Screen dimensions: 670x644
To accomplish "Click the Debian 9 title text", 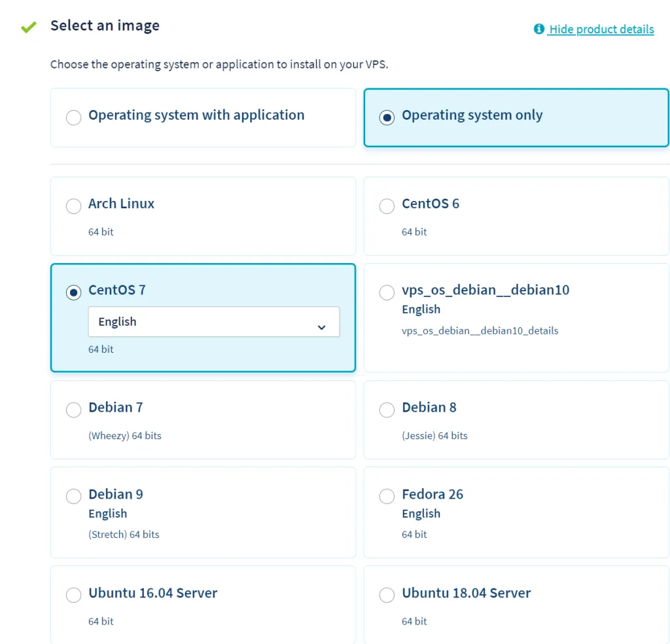I will point(116,494).
